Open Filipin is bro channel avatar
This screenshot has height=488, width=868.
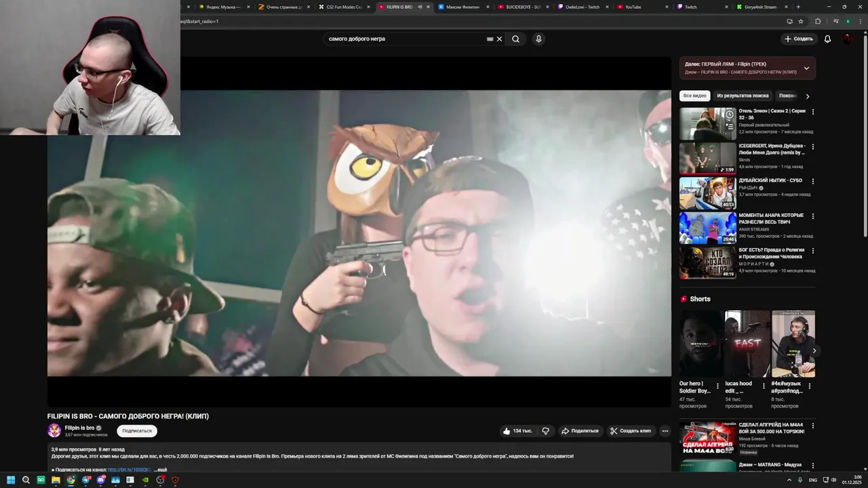point(54,430)
